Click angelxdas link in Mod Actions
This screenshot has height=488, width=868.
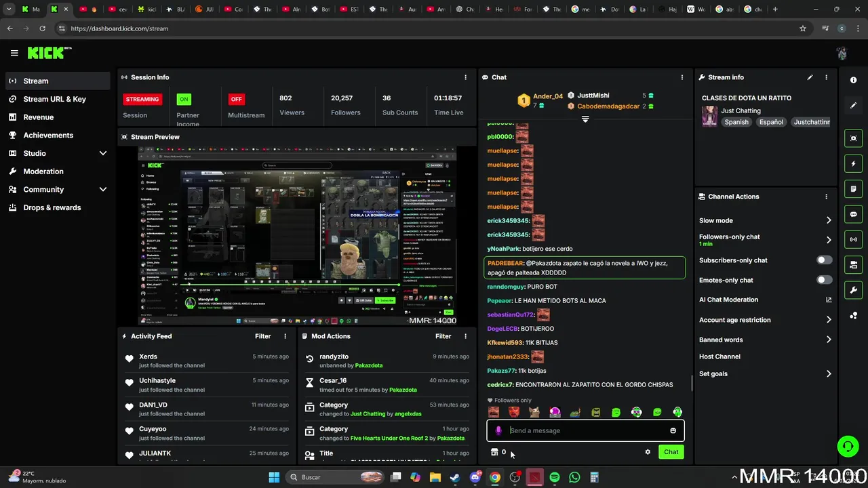pyautogui.click(x=408, y=414)
